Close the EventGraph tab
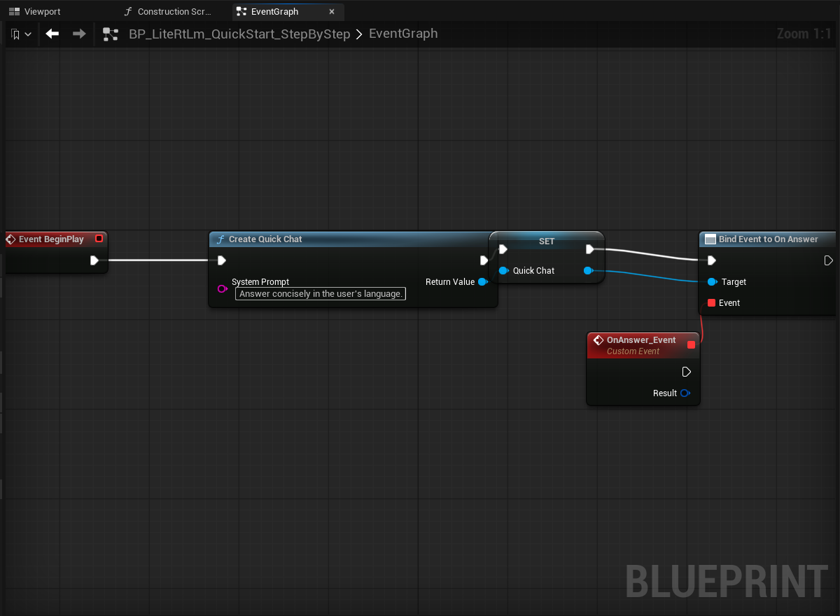 [332, 11]
